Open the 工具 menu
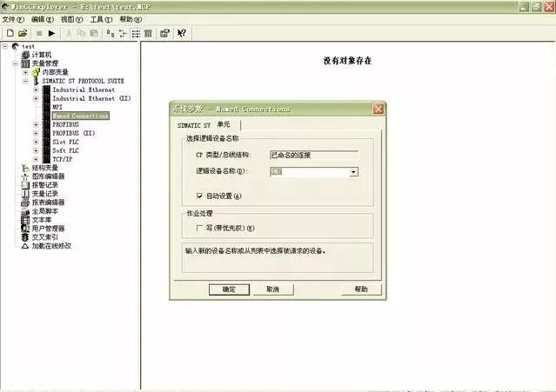The height and width of the screenshot is (392, 556). point(101,18)
